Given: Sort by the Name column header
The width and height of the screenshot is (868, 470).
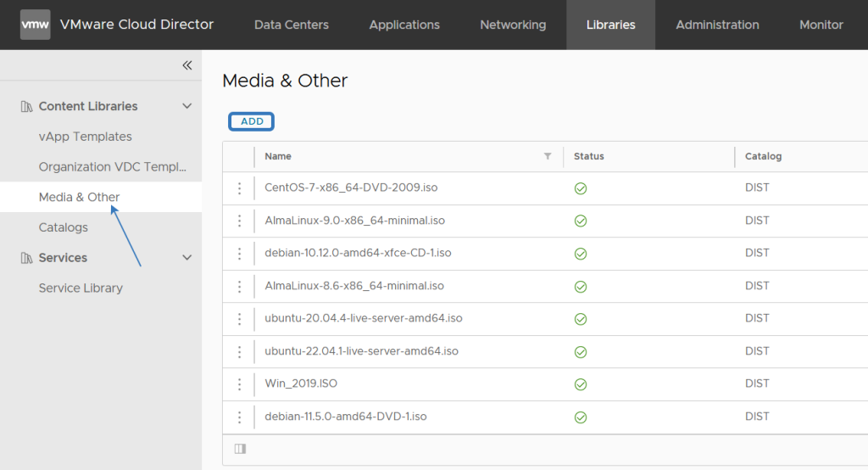Looking at the screenshot, I should [278, 156].
